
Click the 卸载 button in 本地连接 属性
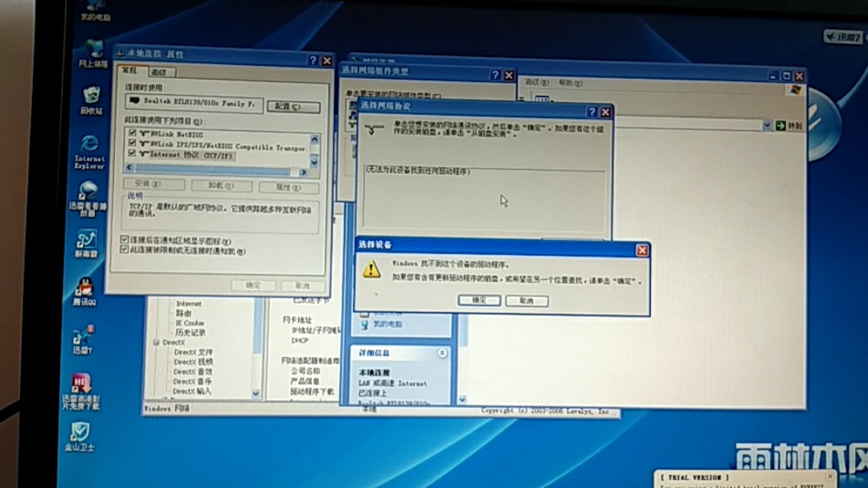click(x=222, y=185)
